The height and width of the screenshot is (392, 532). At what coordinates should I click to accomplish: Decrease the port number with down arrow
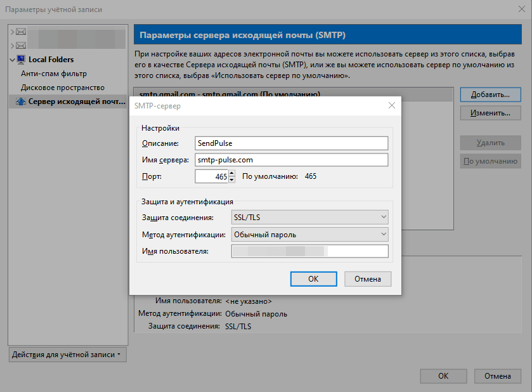tap(231, 180)
